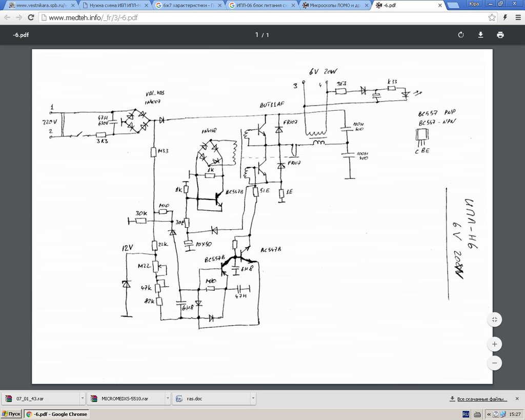This screenshot has height=420, width=525.
Task: Print the PDF document
Action: 500,35
